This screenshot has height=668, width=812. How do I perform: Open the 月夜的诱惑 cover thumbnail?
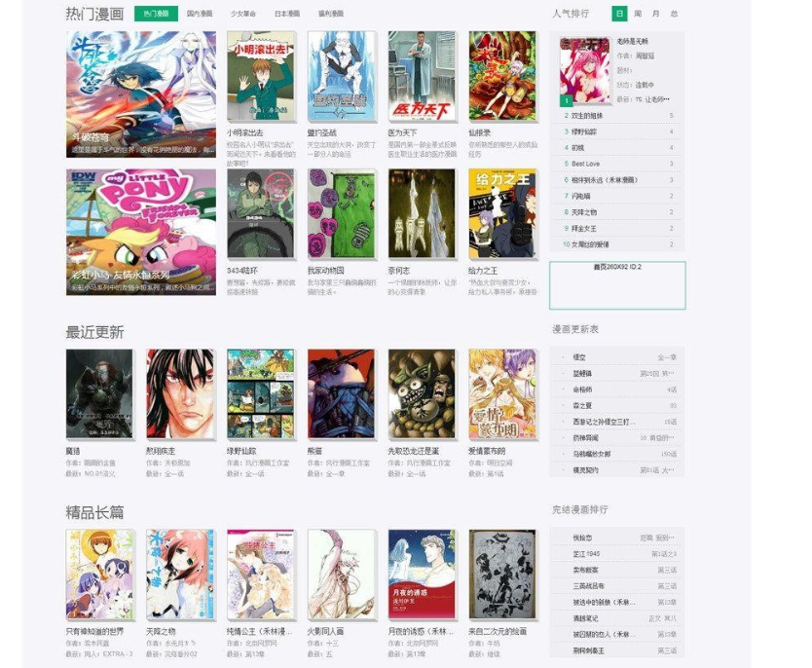point(422,575)
